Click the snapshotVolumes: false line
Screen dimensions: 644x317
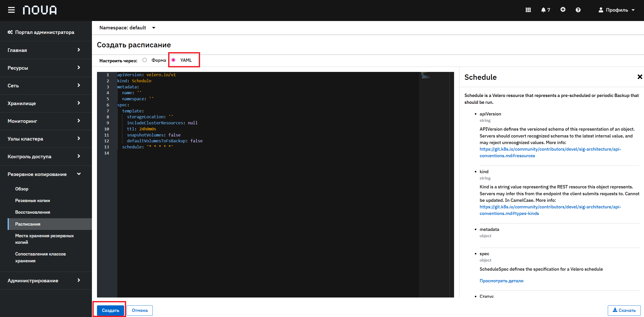[x=154, y=135]
